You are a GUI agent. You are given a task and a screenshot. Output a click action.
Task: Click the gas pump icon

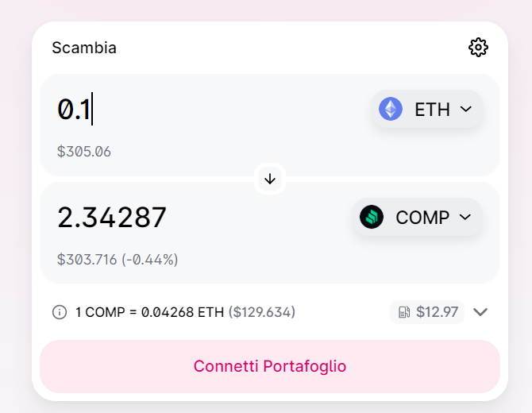point(403,312)
